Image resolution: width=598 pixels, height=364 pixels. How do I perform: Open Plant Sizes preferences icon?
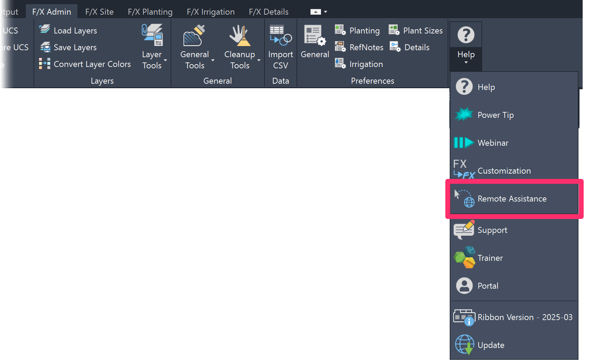click(394, 30)
